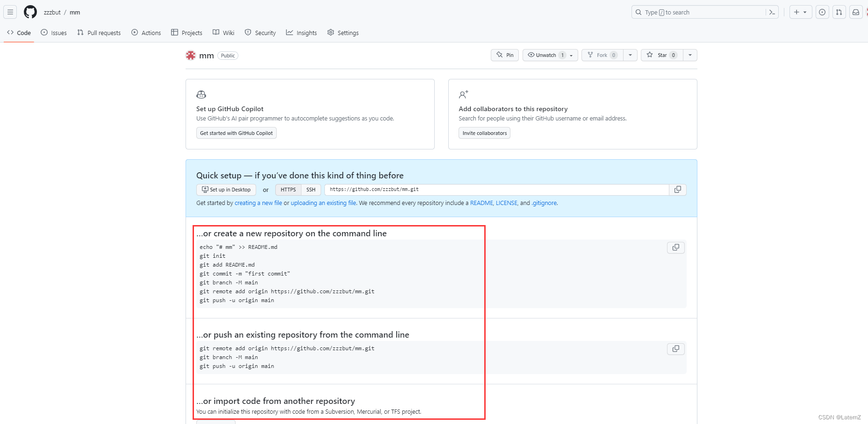Click the create new plus button

(x=801, y=12)
